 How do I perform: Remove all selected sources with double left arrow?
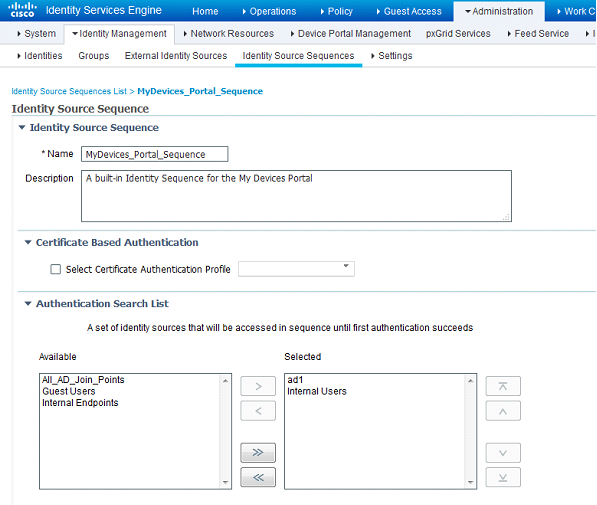[x=258, y=477]
